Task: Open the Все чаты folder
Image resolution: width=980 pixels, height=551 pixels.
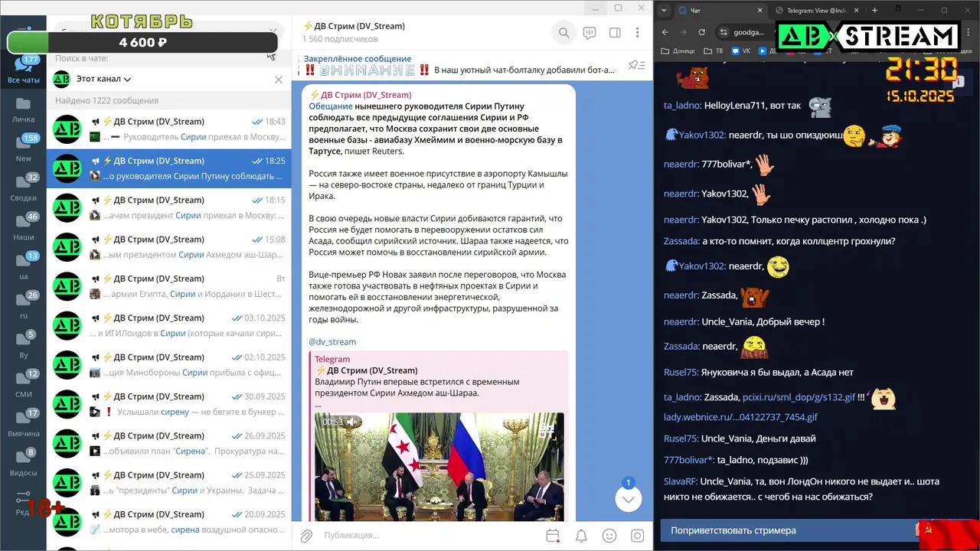Action: 24,70
